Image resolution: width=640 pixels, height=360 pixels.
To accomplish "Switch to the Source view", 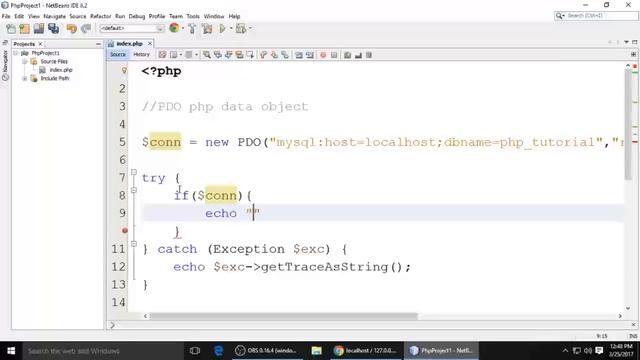I will (118, 54).
